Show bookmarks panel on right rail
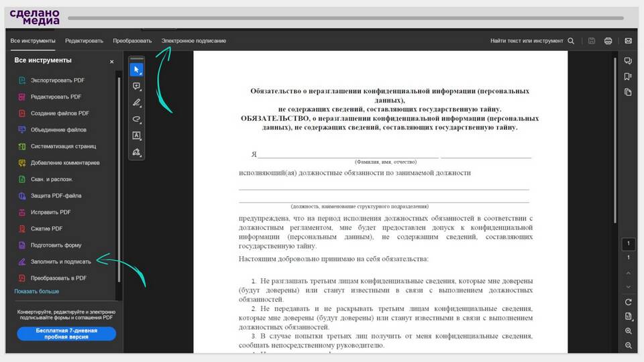Viewport: 644px width, 362px height. coord(628,76)
